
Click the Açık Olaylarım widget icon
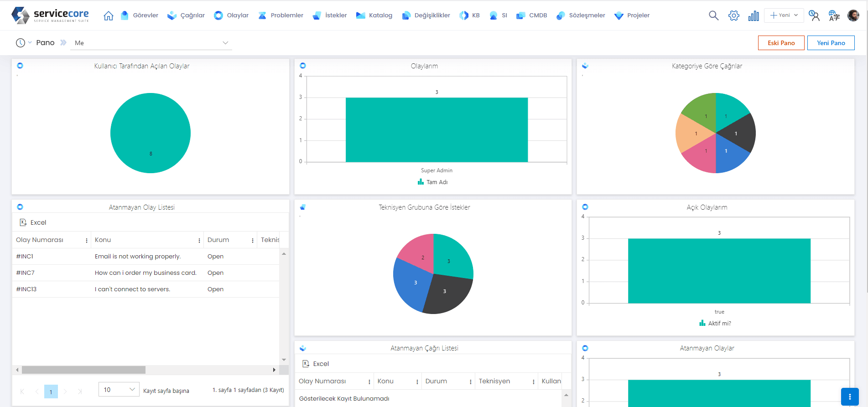click(585, 207)
